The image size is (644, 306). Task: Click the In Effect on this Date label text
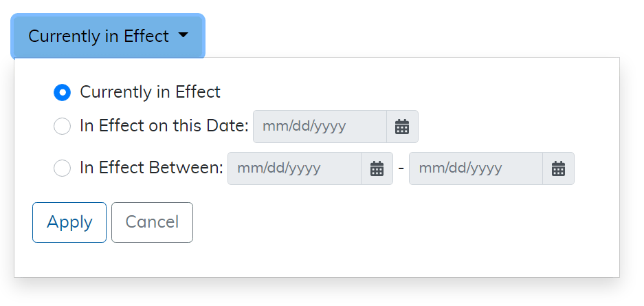click(164, 127)
